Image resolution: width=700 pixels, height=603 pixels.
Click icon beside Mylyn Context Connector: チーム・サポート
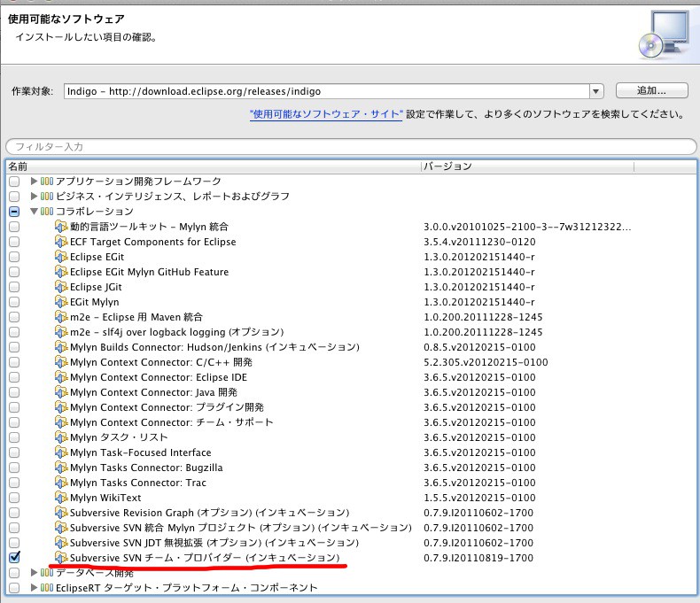(x=61, y=421)
